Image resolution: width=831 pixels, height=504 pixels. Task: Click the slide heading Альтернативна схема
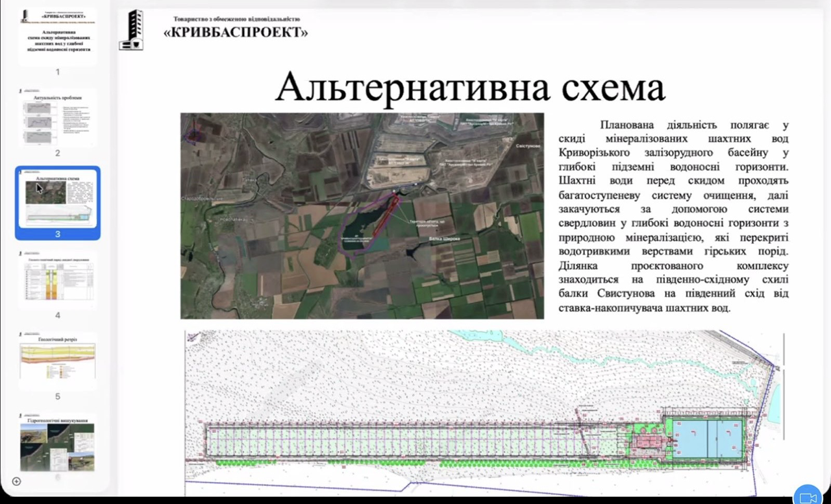pyautogui.click(x=470, y=86)
